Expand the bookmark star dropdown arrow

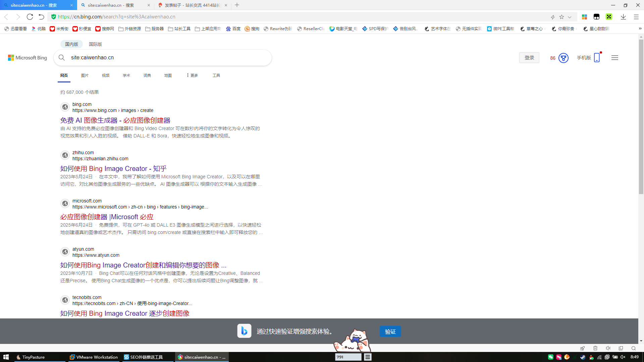[x=570, y=17]
